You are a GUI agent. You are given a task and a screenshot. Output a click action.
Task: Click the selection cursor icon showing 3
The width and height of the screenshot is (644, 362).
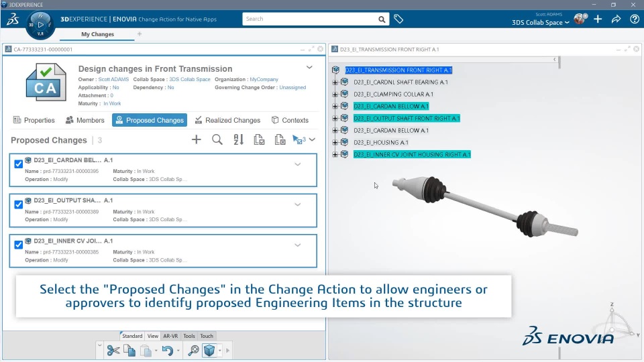(x=299, y=139)
